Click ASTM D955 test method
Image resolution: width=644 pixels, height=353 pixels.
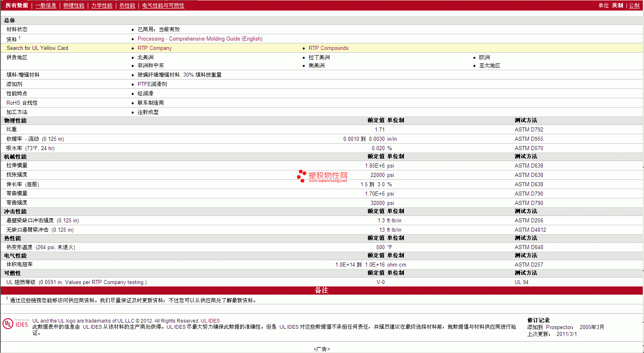[x=529, y=139]
